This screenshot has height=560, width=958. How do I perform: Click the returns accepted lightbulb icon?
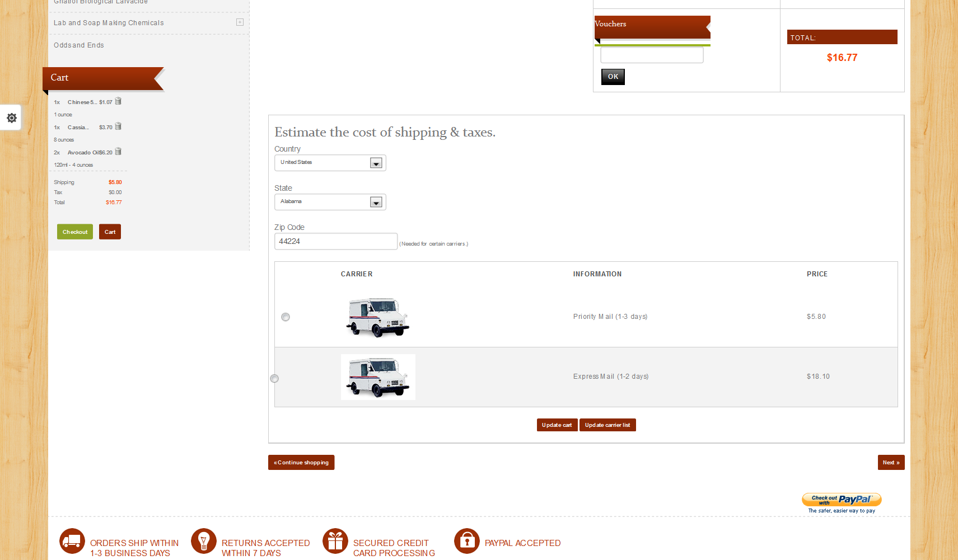coord(204,541)
